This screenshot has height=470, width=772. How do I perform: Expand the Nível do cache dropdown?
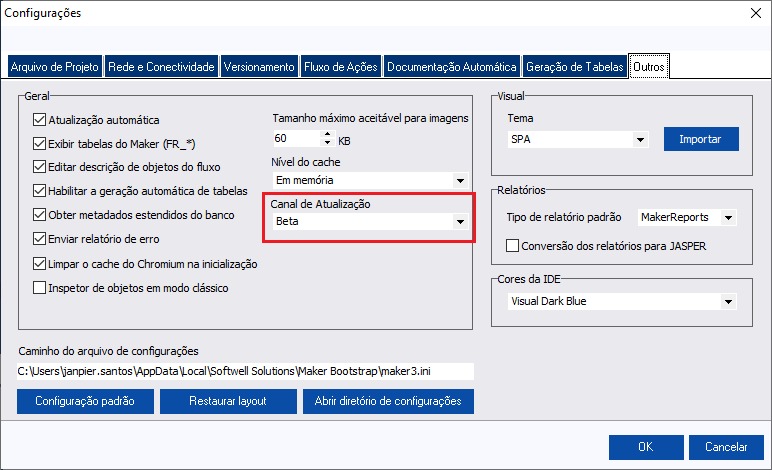click(460, 181)
